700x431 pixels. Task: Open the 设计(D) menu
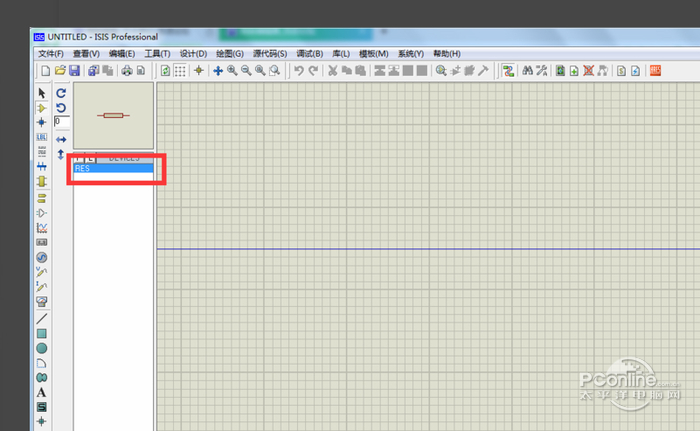[x=193, y=54]
